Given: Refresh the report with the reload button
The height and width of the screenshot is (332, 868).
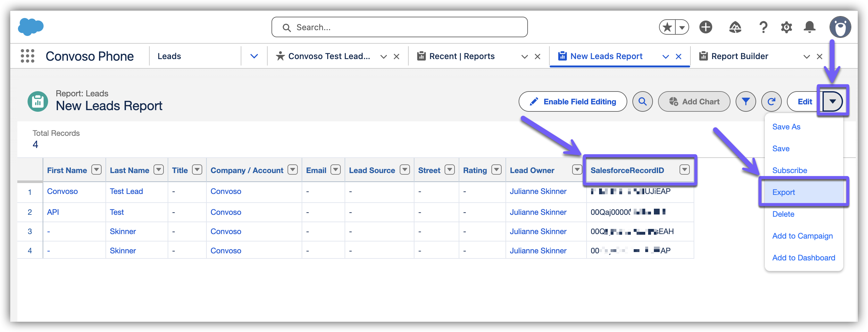Looking at the screenshot, I should pyautogui.click(x=771, y=101).
